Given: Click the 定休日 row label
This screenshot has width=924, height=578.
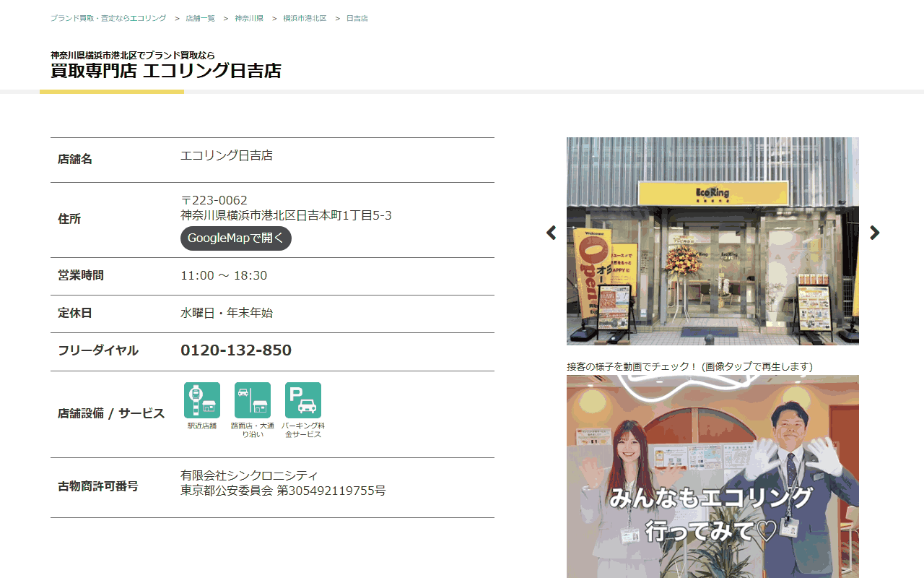Looking at the screenshot, I should (75, 313).
